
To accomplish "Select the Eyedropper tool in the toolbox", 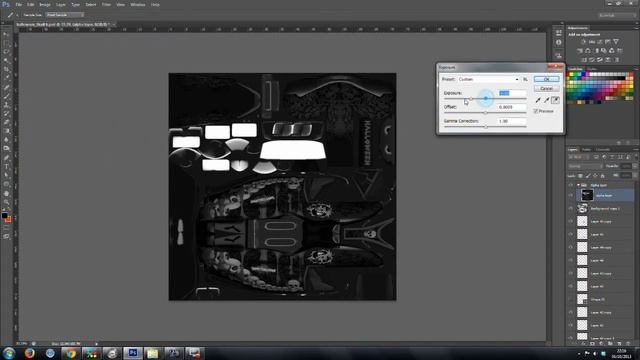I will [x=6, y=78].
